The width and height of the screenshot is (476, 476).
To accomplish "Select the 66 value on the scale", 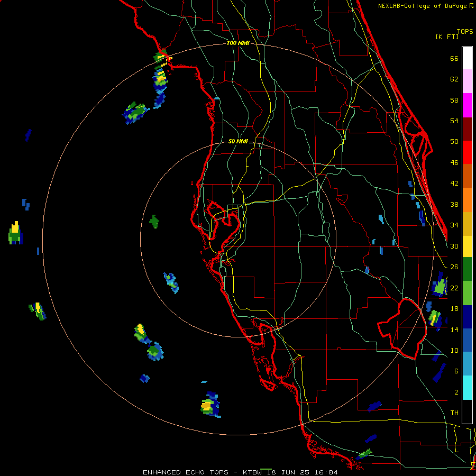I will [454, 58].
